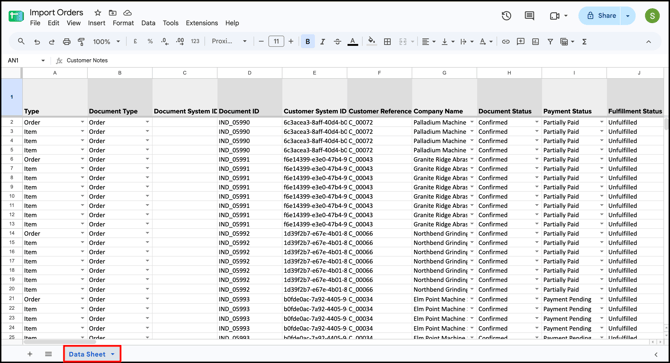Open more number formats 123
The image size is (670, 363).
pos(195,41)
